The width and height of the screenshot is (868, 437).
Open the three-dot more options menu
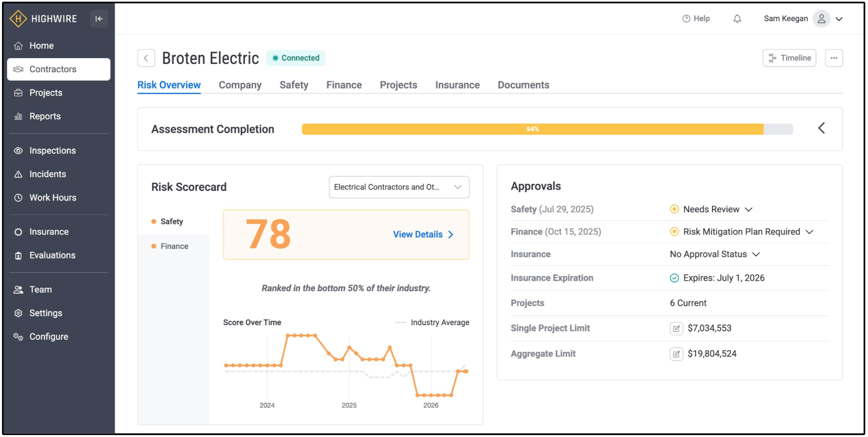(x=834, y=58)
